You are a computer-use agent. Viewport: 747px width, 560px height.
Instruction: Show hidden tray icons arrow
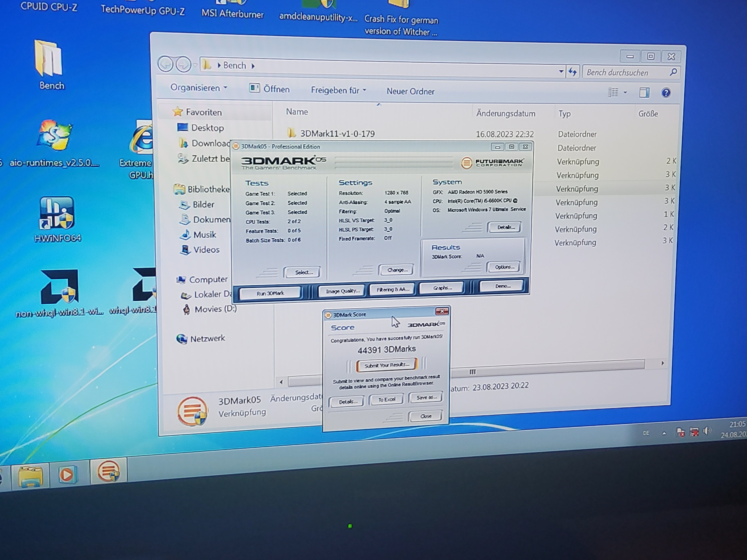click(x=664, y=433)
